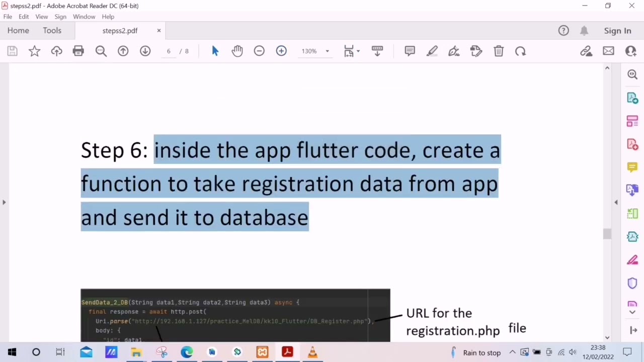
Task: Open the Window menu
Action: coord(84,17)
